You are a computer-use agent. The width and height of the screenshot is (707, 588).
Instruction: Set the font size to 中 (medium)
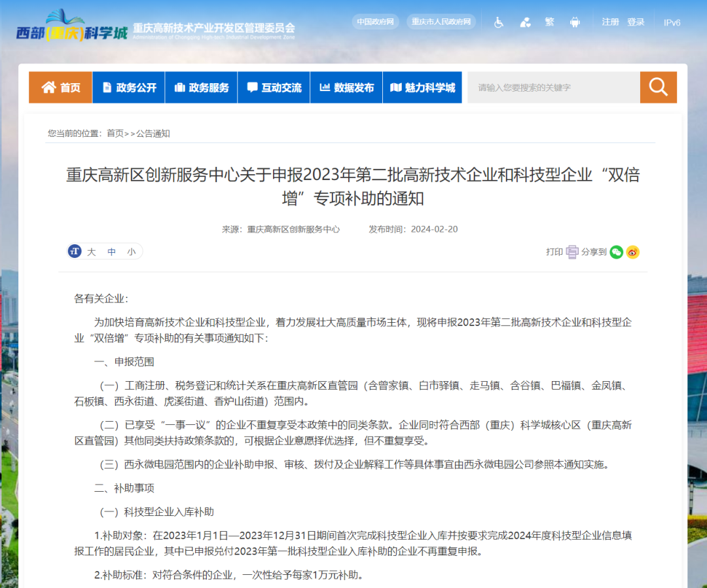pos(112,251)
